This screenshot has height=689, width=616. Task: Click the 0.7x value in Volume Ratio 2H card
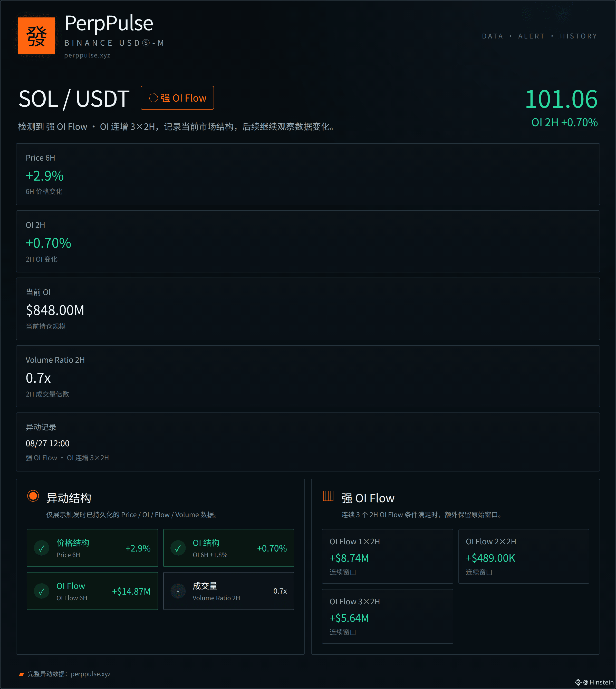point(38,378)
